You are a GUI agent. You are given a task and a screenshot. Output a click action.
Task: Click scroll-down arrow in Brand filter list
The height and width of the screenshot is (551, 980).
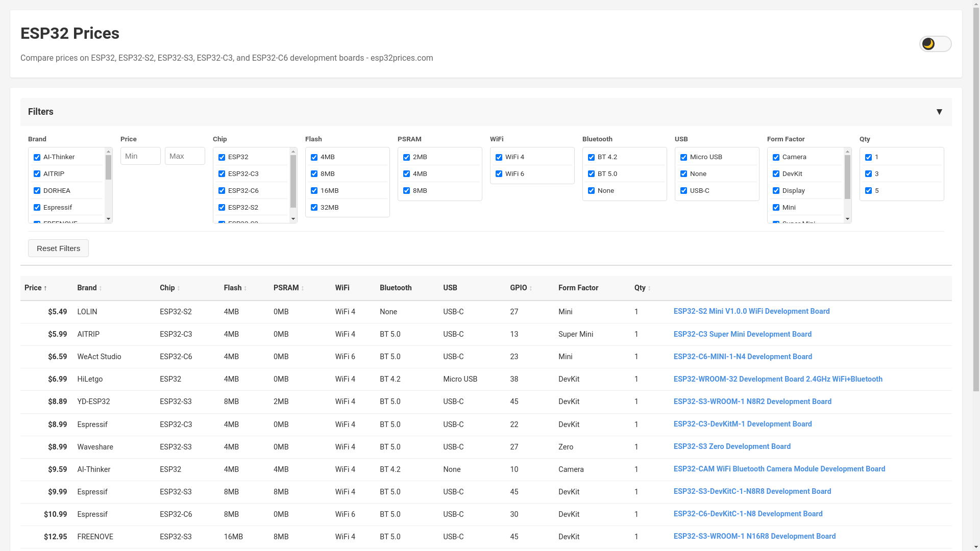click(x=108, y=219)
